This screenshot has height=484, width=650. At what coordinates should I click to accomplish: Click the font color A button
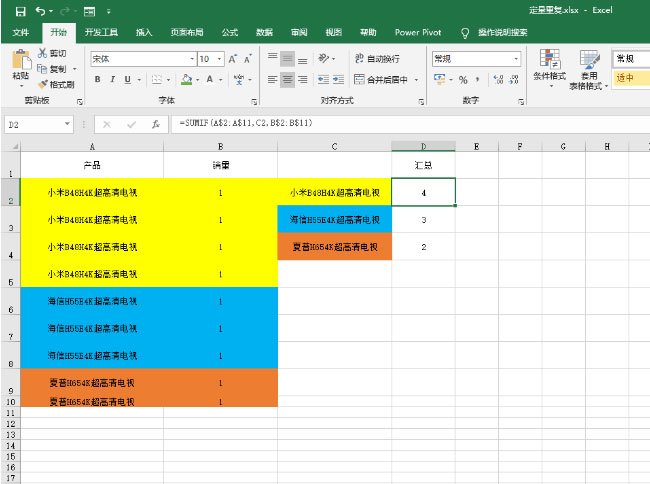210,79
